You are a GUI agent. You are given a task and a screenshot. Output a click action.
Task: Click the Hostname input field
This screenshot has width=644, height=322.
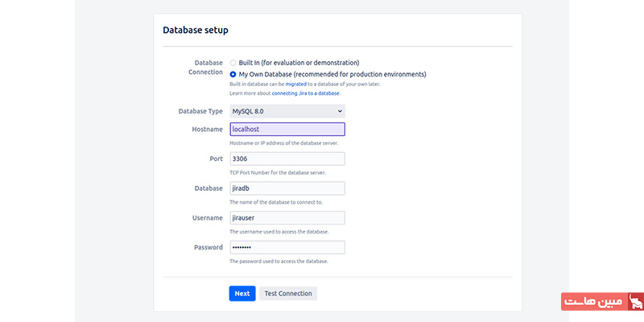tap(287, 129)
